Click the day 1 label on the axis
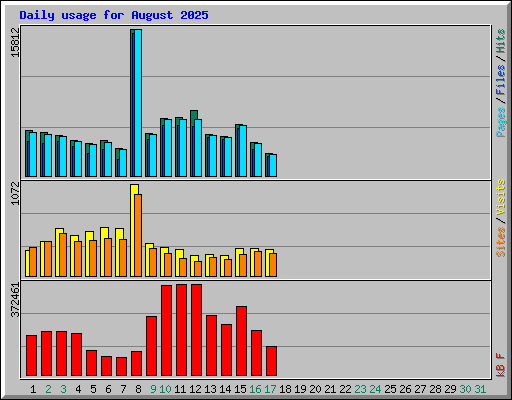 (33, 389)
